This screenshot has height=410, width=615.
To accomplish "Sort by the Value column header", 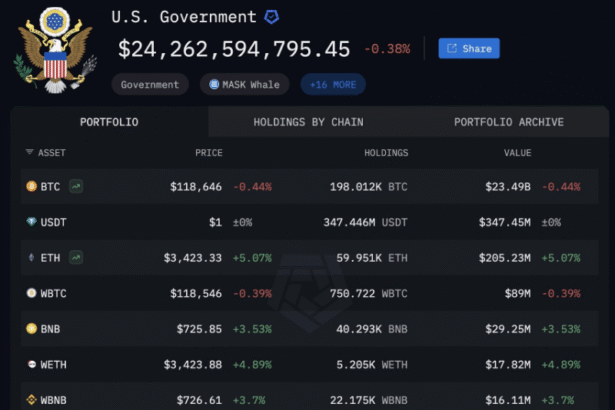I will [517, 153].
